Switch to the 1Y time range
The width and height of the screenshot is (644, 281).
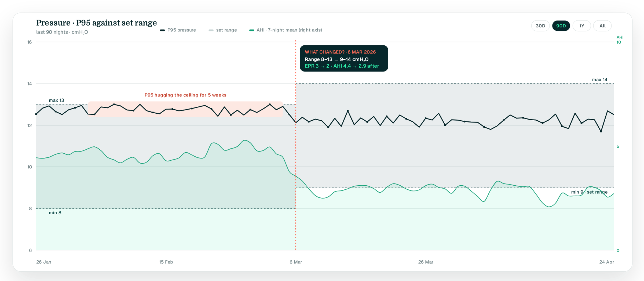pos(581,26)
